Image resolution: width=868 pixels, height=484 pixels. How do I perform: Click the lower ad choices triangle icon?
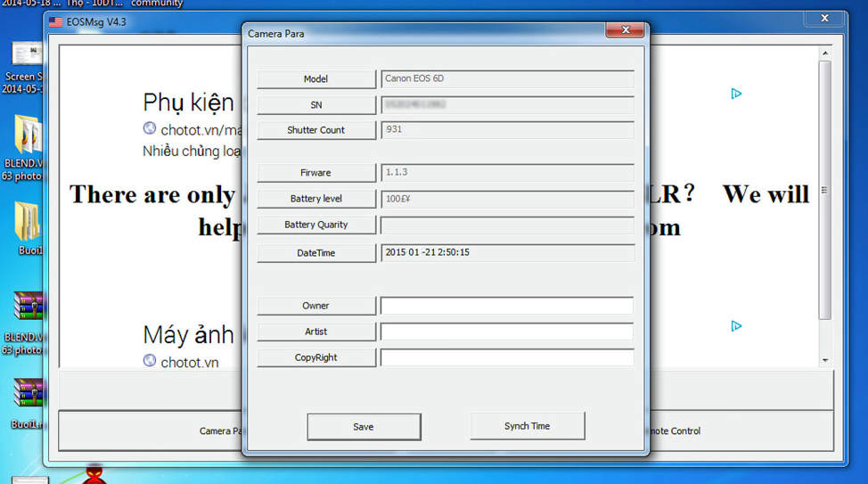click(736, 326)
